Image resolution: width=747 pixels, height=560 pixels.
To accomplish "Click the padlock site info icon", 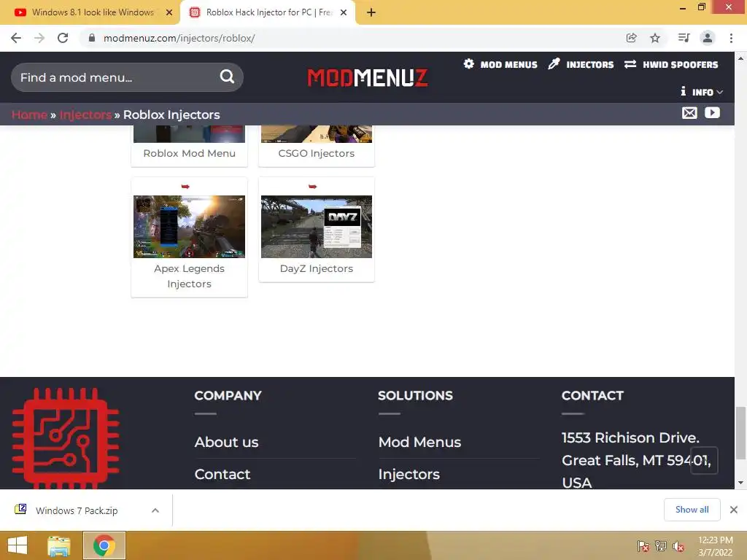I will [x=92, y=38].
